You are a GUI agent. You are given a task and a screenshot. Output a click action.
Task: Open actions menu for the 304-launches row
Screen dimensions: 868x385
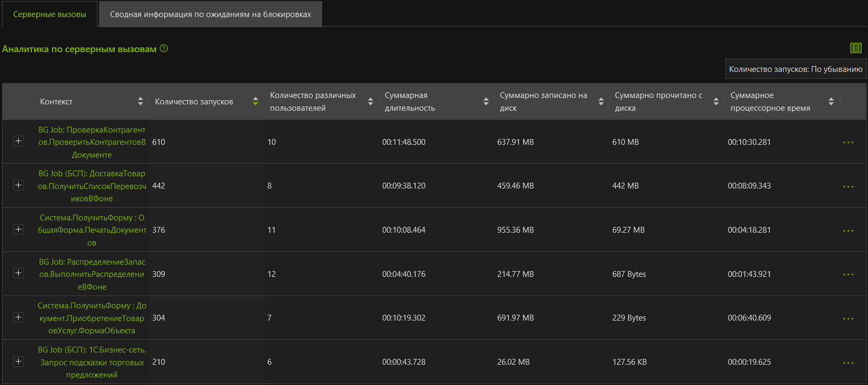tap(848, 318)
